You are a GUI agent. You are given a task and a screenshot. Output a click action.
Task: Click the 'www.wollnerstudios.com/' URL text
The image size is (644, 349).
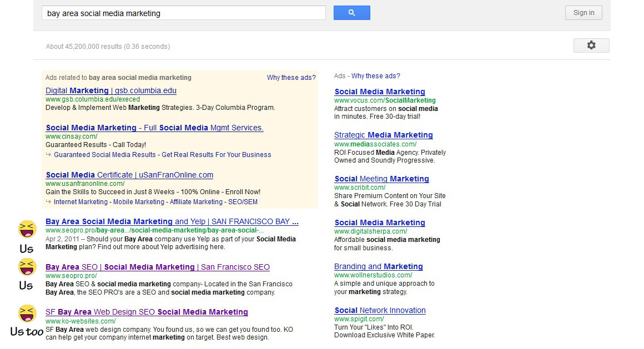coord(373,275)
